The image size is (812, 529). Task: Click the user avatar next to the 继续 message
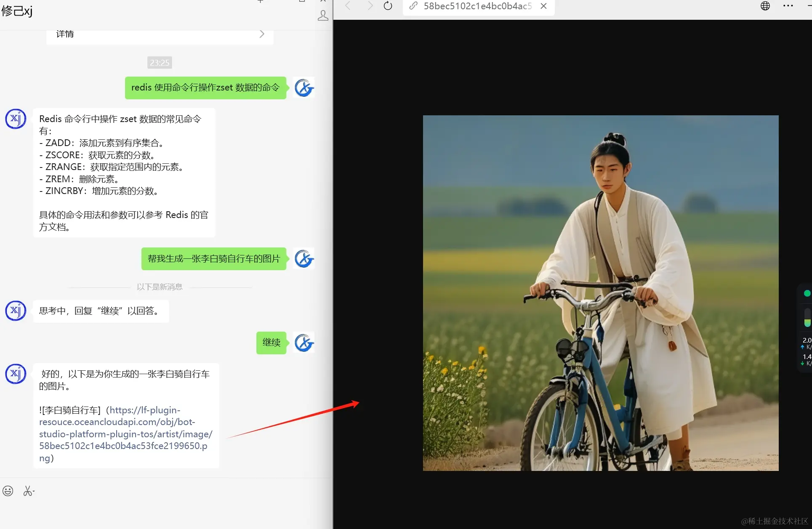click(x=303, y=343)
